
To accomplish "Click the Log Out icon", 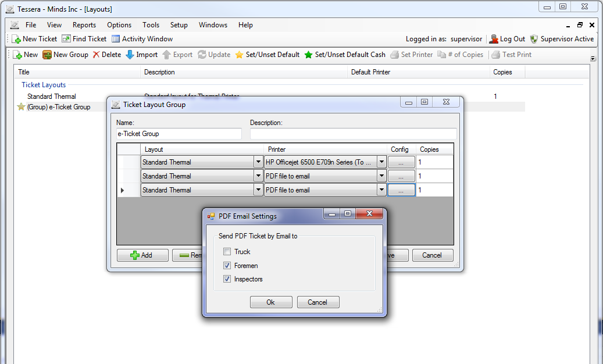I will (494, 39).
